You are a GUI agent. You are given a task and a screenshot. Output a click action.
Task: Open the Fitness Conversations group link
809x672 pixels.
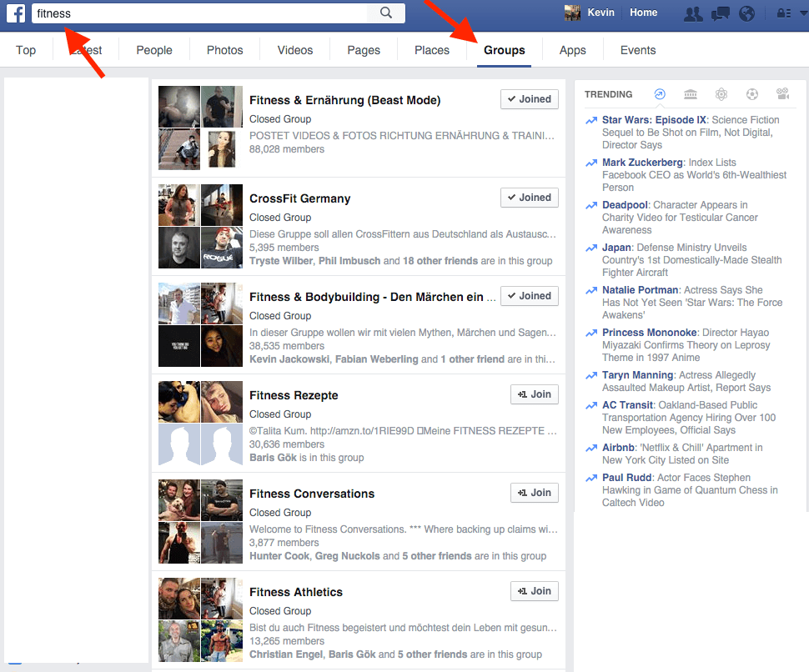[312, 494]
